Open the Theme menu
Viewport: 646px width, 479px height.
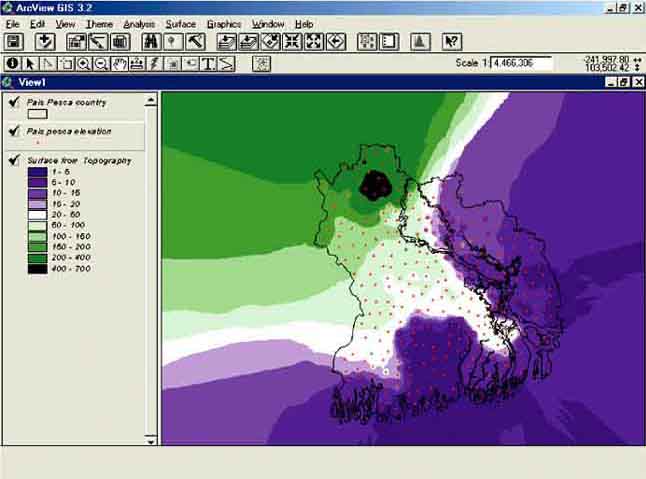(x=99, y=23)
